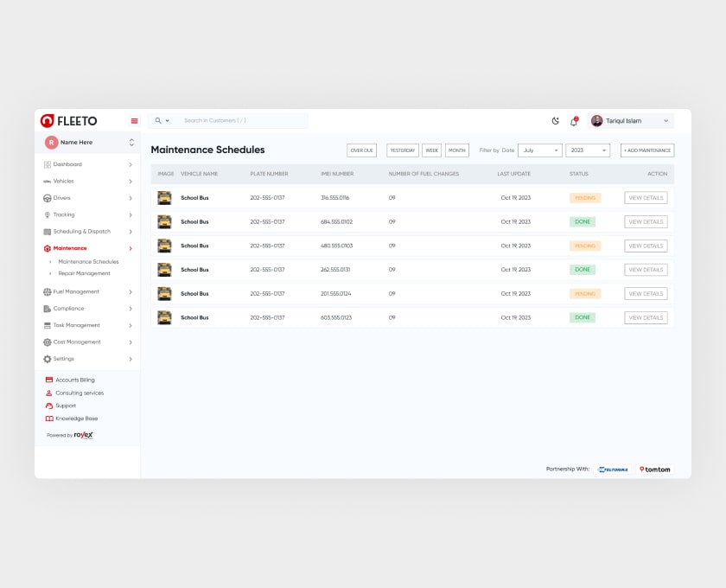Click the search magnifier icon
Viewport: 726px width, 588px height.
coord(158,121)
